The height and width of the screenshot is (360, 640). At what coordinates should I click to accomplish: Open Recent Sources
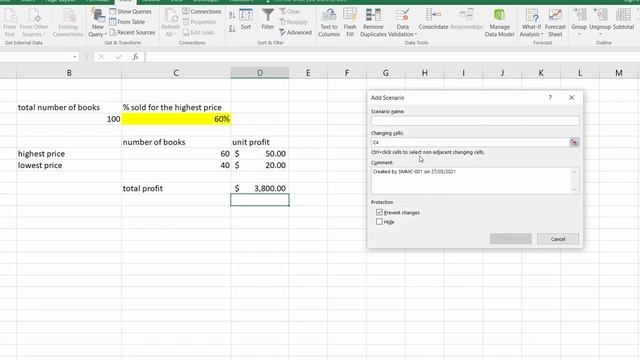click(132, 32)
